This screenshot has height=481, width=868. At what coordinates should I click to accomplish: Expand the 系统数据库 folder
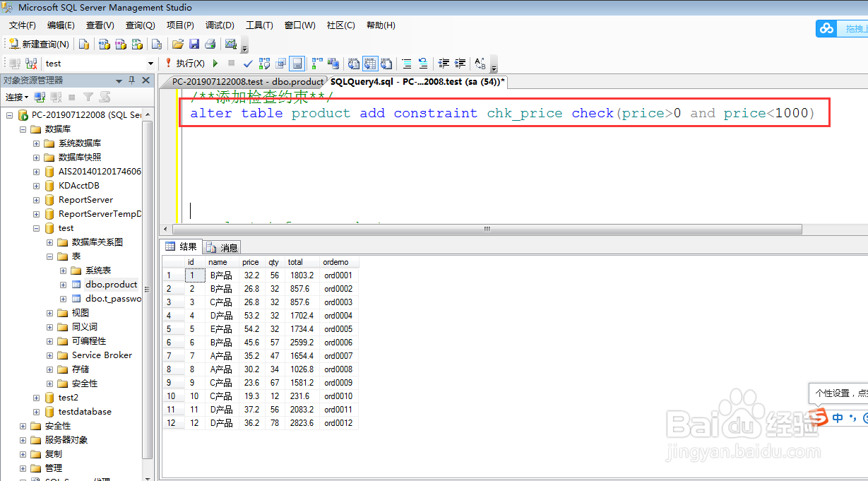click(x=36, y=143)
